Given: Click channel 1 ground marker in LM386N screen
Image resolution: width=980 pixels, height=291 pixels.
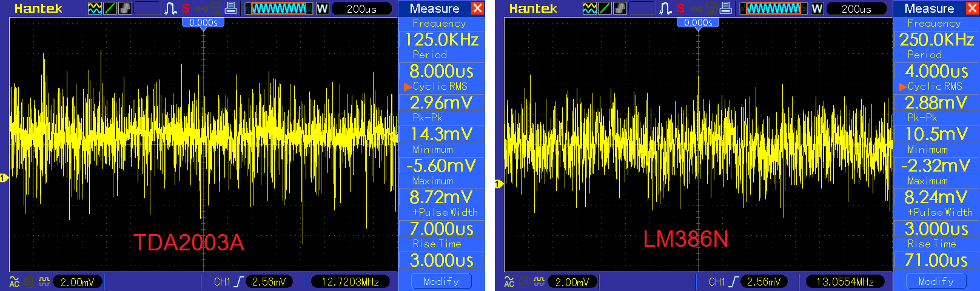Looking at the screenshot, I should click(498, 184).
